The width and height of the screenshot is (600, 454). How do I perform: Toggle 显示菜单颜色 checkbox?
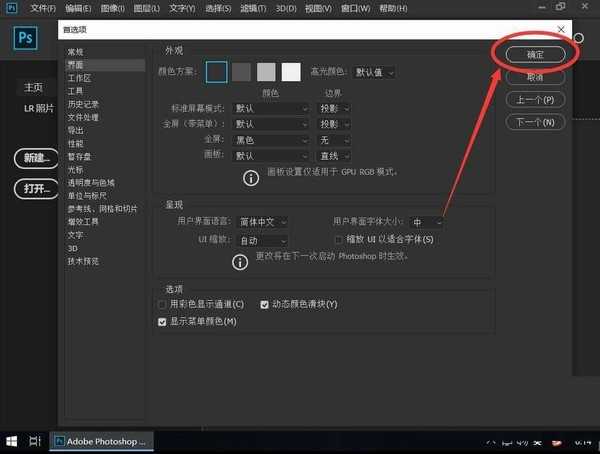[163, 321]
